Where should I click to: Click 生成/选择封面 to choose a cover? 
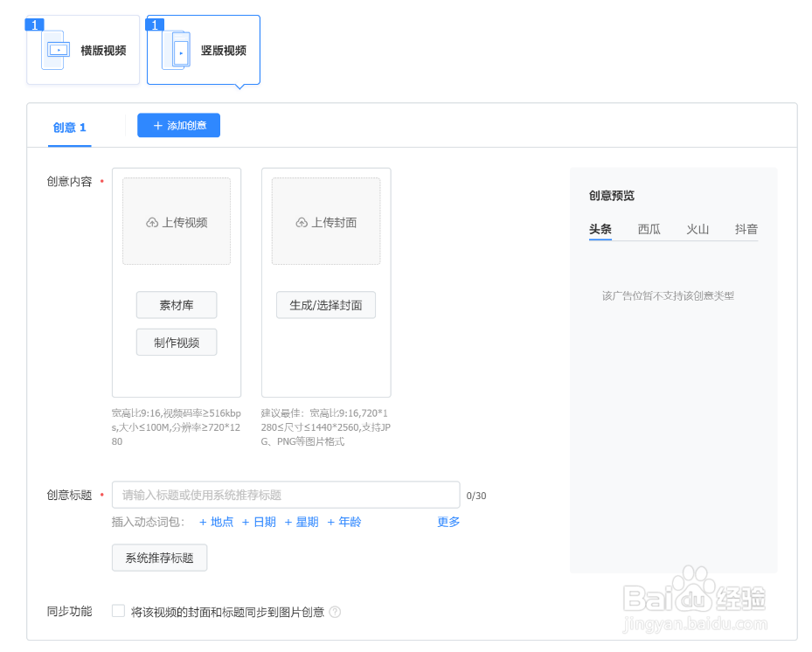point(325,305)
